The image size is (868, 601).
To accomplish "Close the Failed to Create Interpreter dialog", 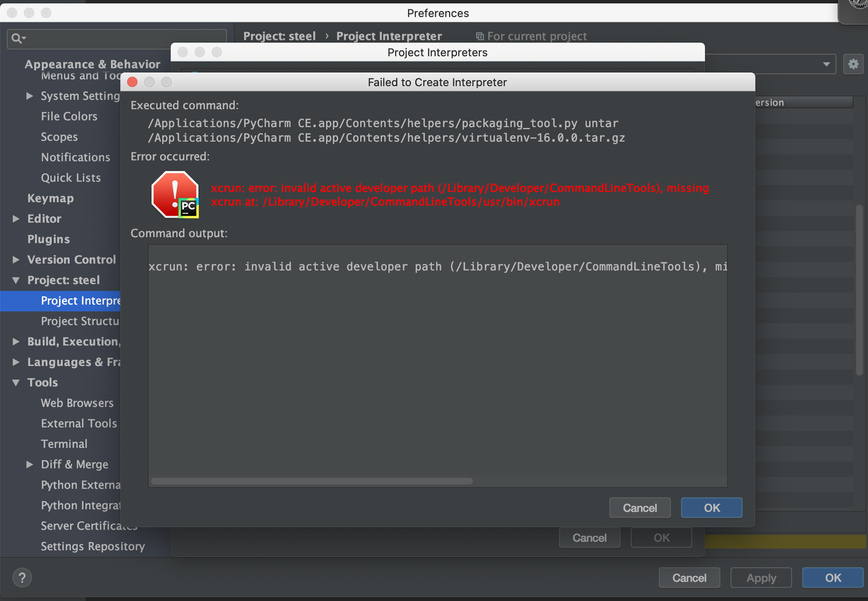I will pyautogui.click(x=132, y=82).
